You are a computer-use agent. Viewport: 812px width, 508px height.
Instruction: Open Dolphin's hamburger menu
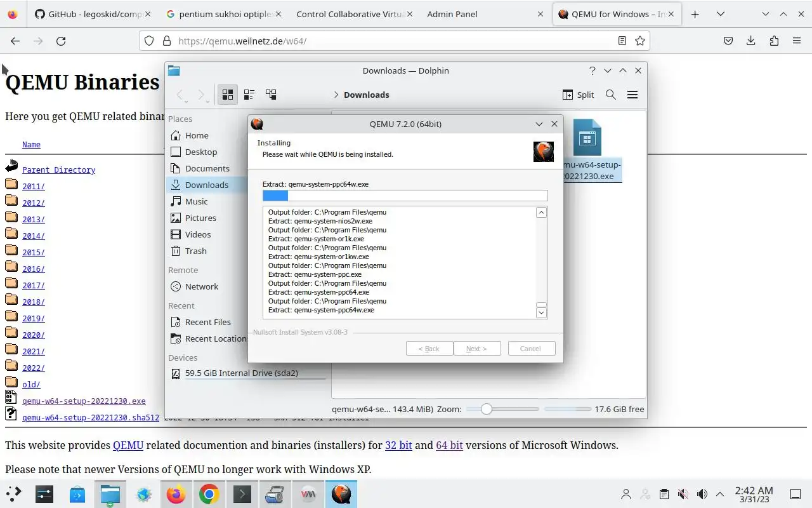(632, 95)
